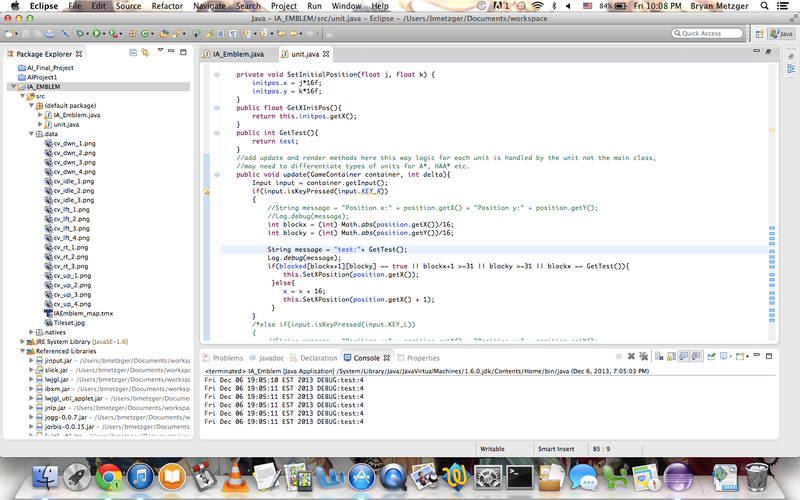
Task: Open the Source menu
Action: pos(128,6)
